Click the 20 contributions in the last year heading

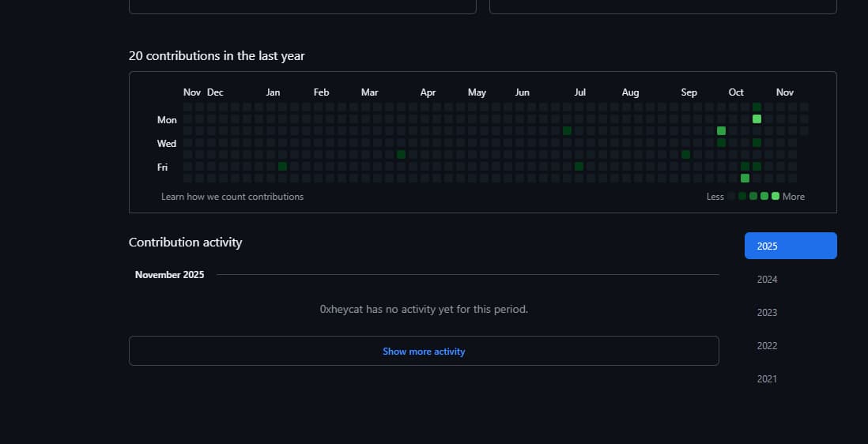point(217,56)
